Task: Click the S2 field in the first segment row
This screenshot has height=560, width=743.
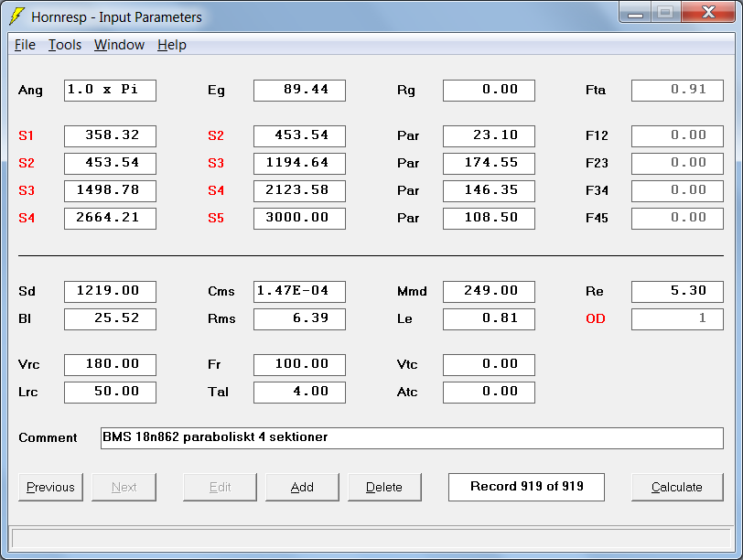Action: [x=299, y=136]
